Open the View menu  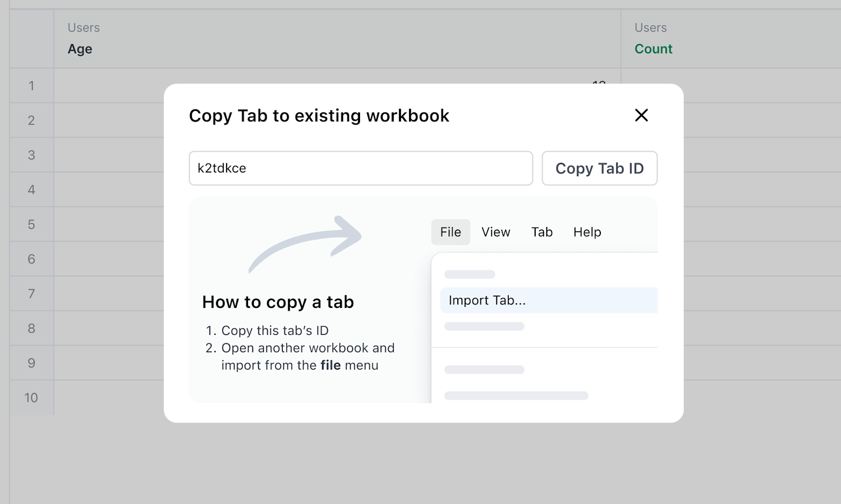click(495, 232)
